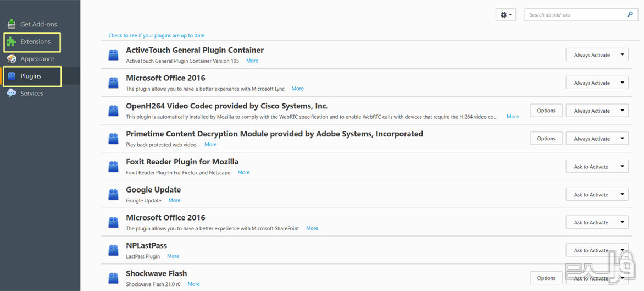
Task: Open activation dropdown for Microsoft Office 2016 Lync plugin
Action: (597, 83)
